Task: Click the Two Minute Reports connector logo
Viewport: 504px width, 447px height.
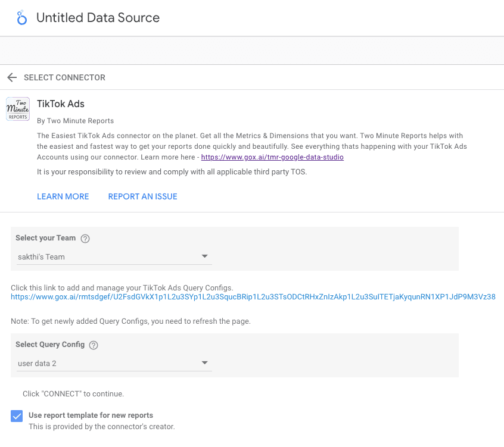Action: (x=18, y=109)
